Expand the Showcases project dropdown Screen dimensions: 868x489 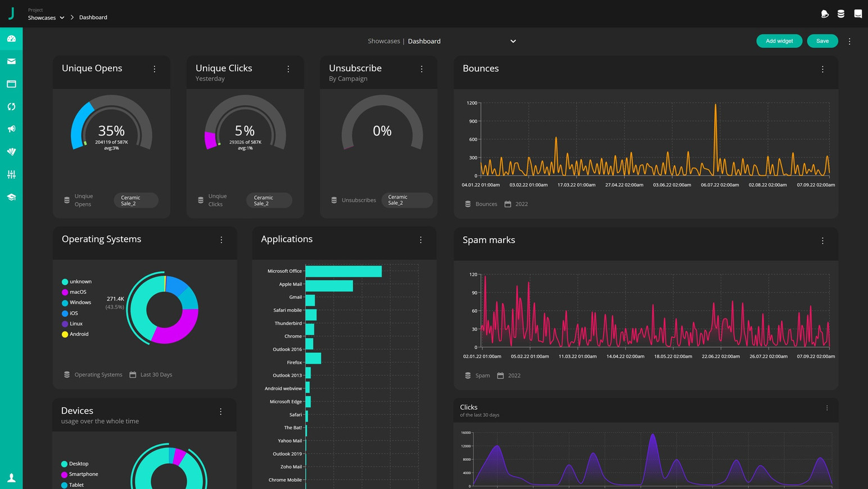tap(46, 17)
